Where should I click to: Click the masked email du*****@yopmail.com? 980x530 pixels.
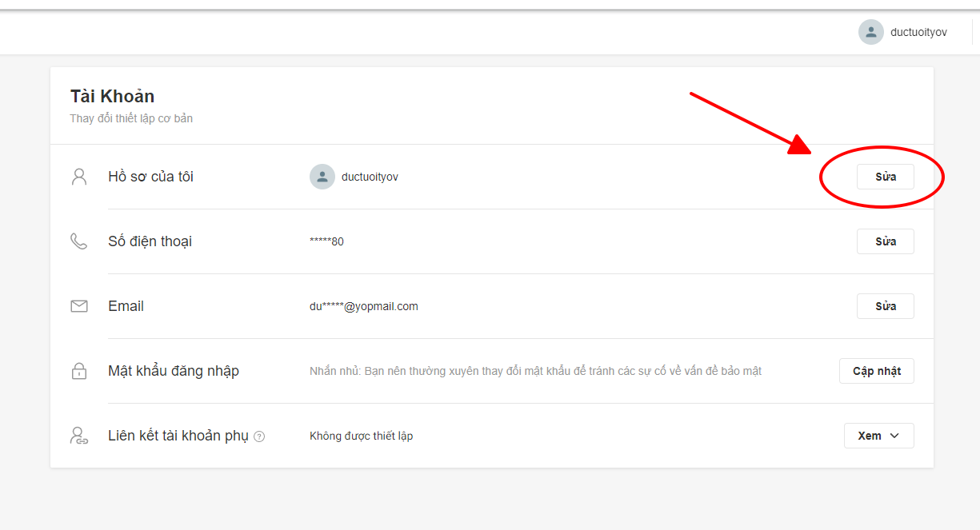[x=363, y=306]
